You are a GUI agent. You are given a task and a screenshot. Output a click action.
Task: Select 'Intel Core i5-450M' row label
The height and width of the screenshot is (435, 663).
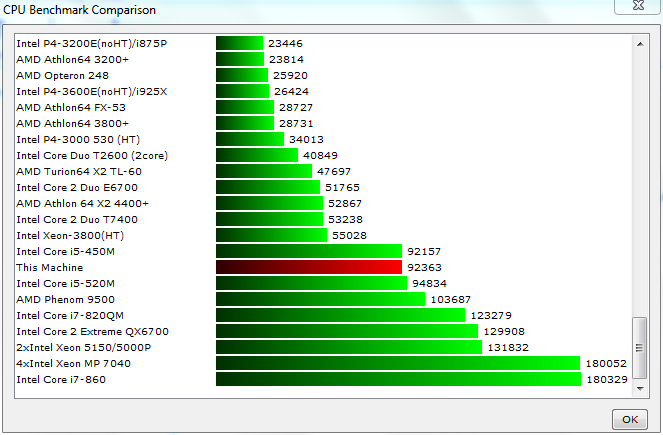(x=66, y=252)
